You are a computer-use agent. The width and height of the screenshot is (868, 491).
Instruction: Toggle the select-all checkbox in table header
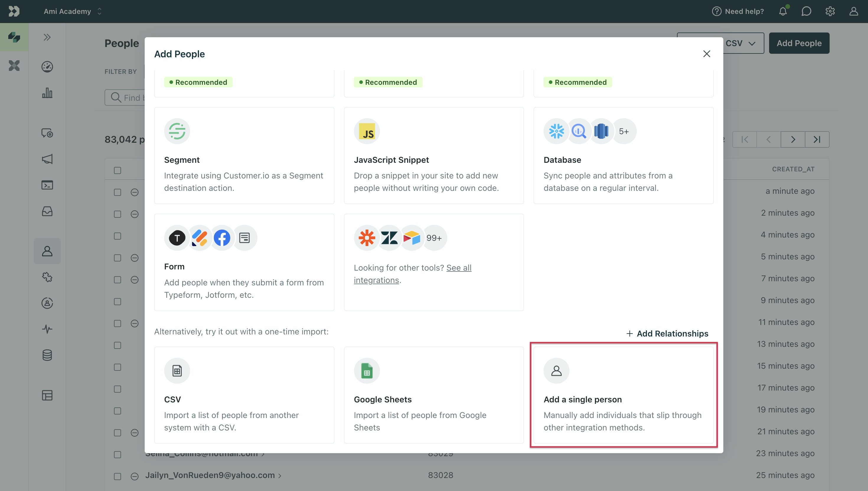click(x=117, y=170)
